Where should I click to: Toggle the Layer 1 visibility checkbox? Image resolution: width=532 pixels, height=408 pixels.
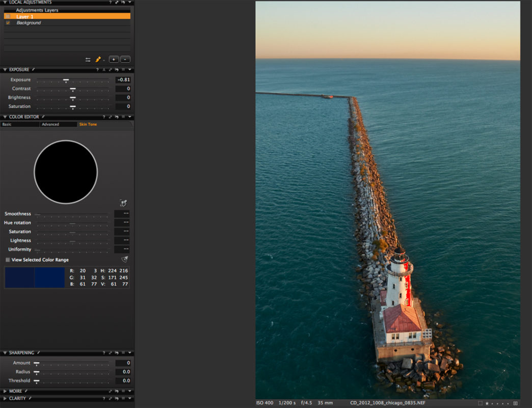click(8, 16)
